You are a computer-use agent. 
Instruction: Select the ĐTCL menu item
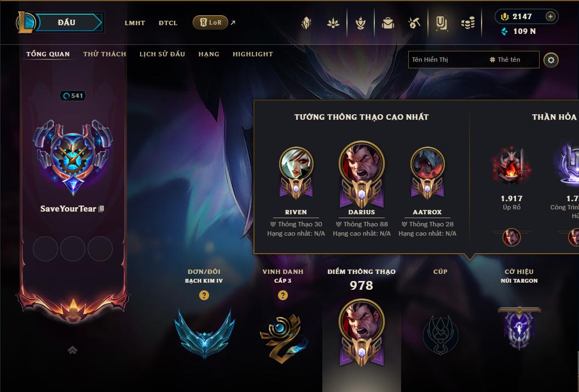click(168, 23)
